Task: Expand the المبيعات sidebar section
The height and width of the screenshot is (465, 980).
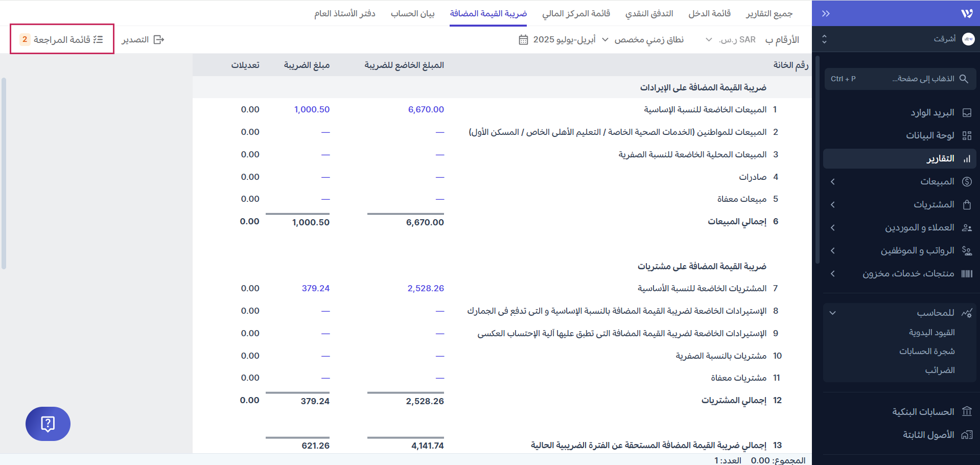Action: [833, 182]
